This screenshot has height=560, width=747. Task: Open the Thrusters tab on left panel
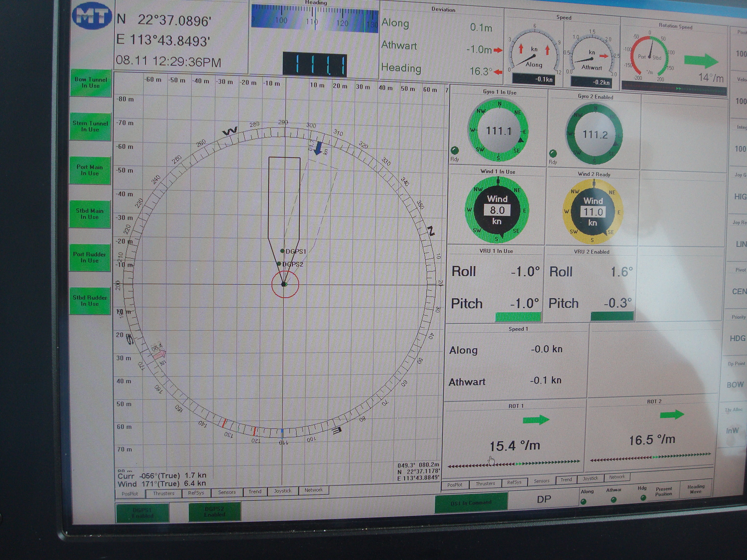click(164, 493)
